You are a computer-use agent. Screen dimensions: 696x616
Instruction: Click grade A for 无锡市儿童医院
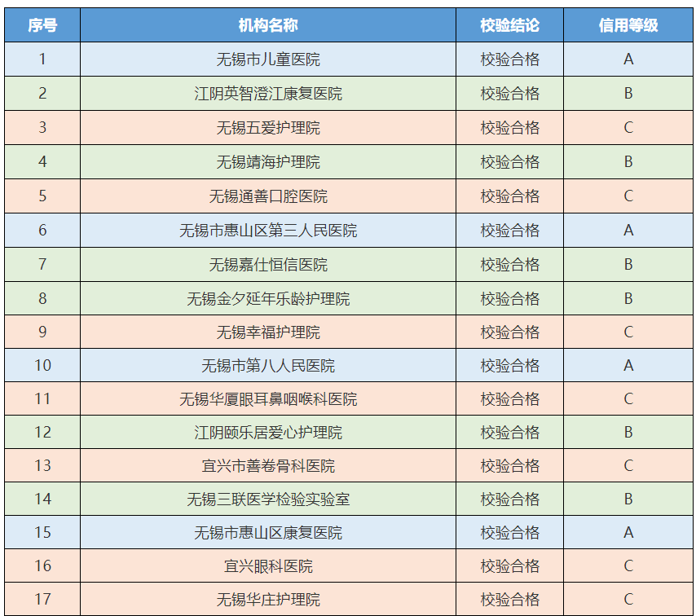click(x=628, y=59)
